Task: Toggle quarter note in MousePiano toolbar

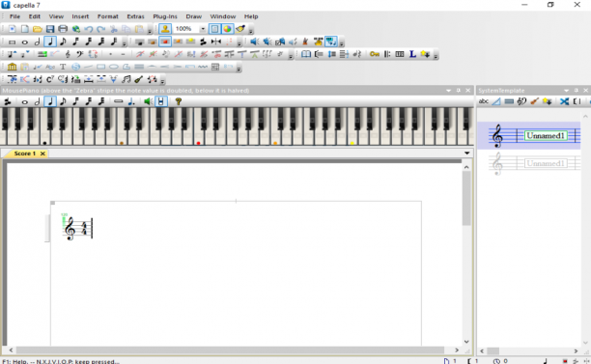Action: [50, 101]
